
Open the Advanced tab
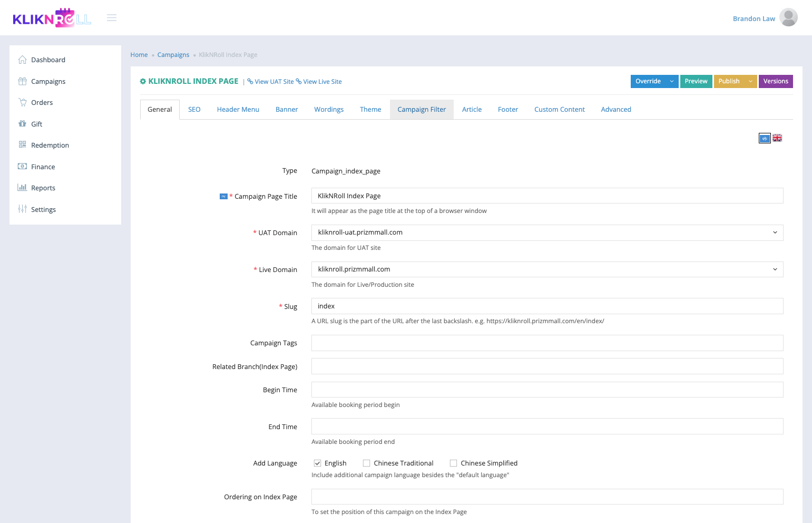pyautogui.click(x=616, y=110)
